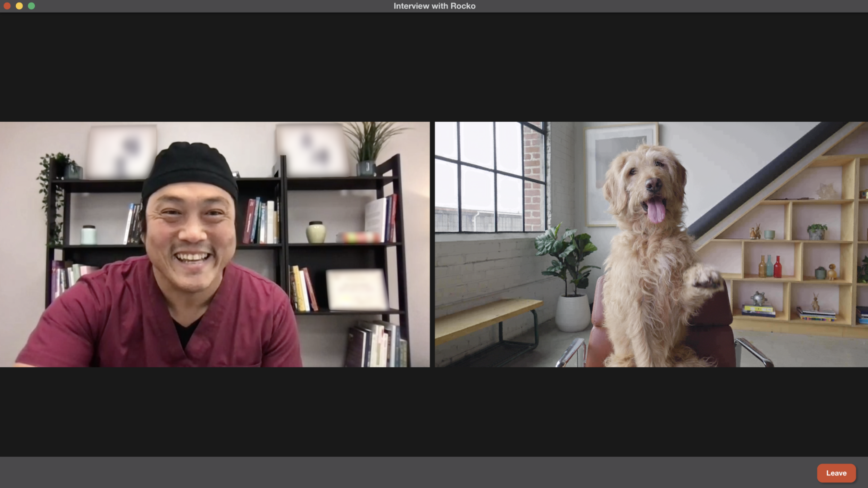Viewport: 868px width, 488px height.
Task: Select the smiling man's video tile
Action: tap(215, 244)
